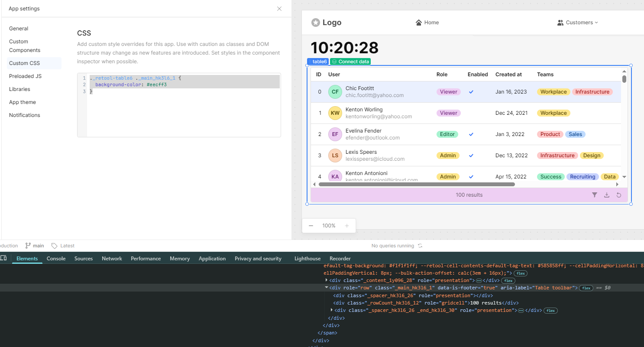Viewport: 644px width, 347px height.
Task: Toggle the Enabled checkmark for Lexis Speers
Action: [x=471, y=156]
